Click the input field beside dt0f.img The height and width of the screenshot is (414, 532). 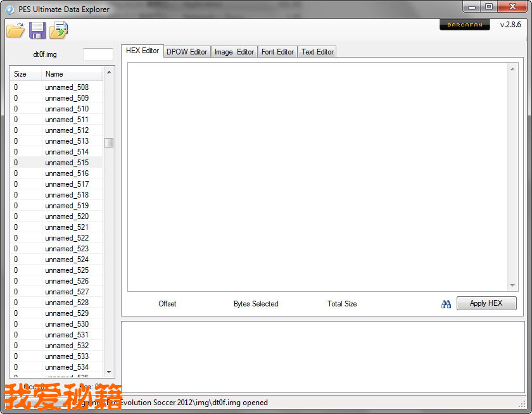point(98,54)
